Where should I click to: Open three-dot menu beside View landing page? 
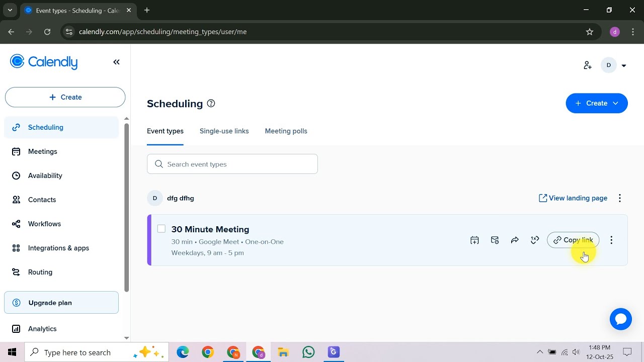pos(620,198)
